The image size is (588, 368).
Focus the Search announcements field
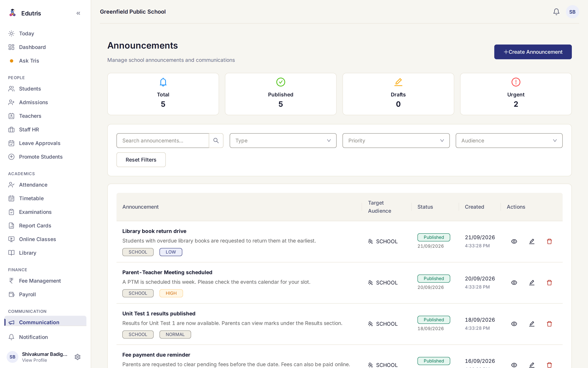[163, 141]
